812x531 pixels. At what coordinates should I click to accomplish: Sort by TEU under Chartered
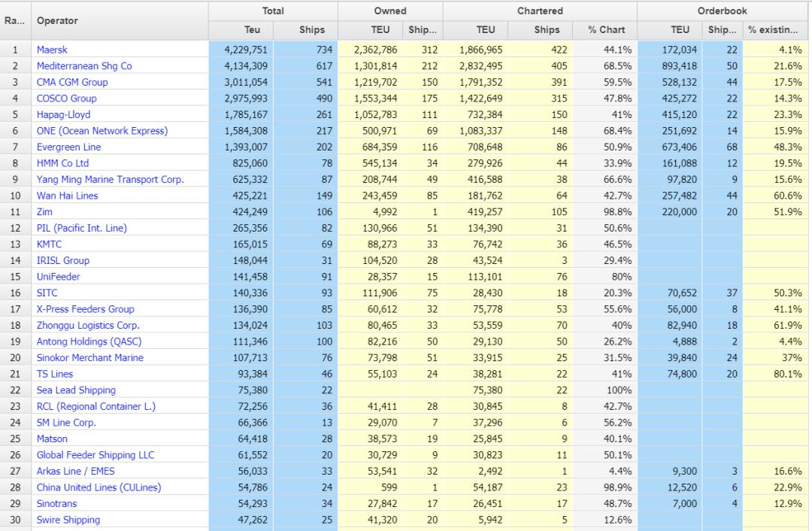coord(475,30)
